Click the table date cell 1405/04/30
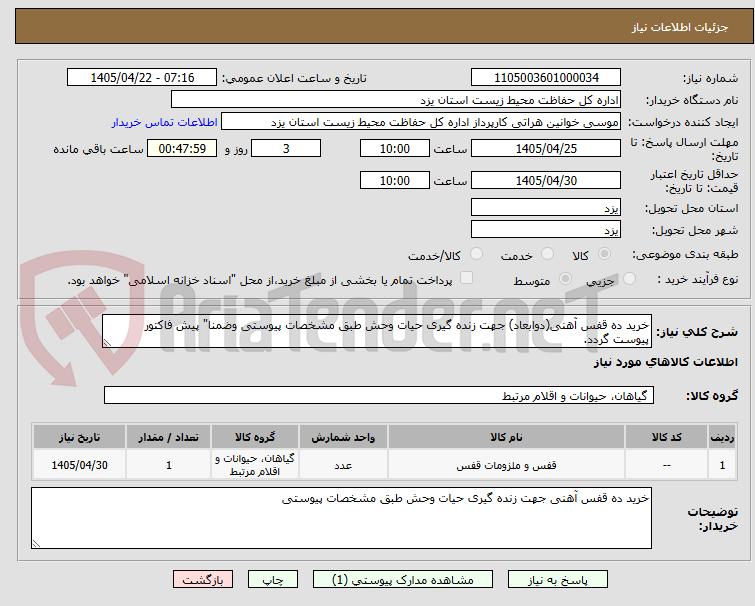 (x=79, y=465)
